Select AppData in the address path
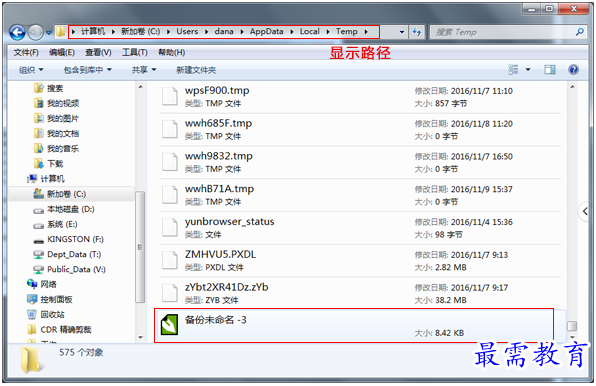 tap(266, 32)
